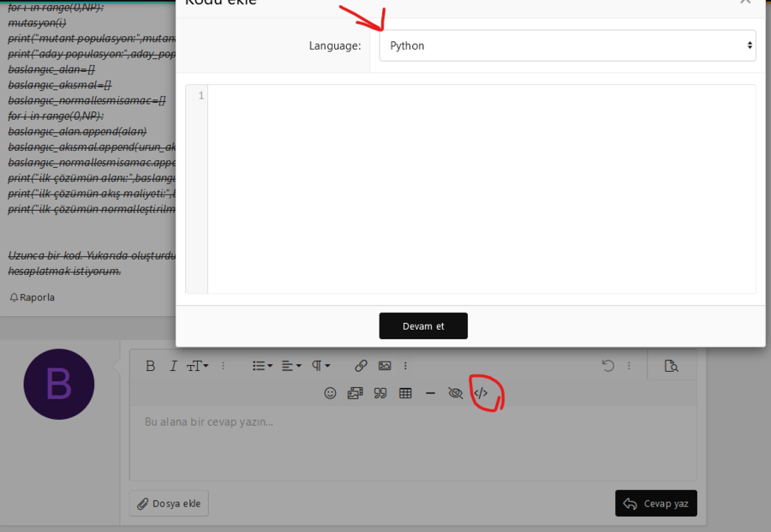The width and height of the screenshot is (771, 532).
Task: Open more insert options dots
Action: click(x=405, y=366)
